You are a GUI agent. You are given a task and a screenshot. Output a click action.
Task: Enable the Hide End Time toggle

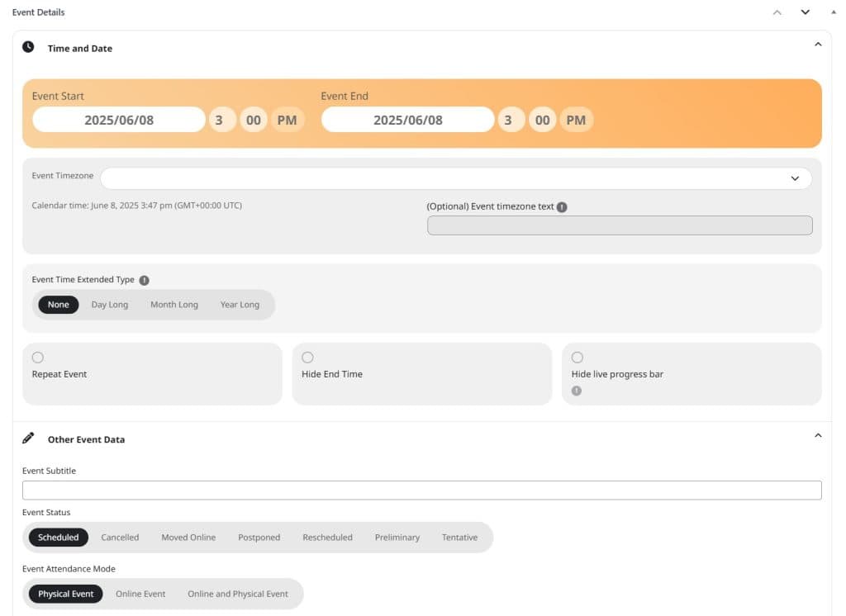[x=307, y=358]
